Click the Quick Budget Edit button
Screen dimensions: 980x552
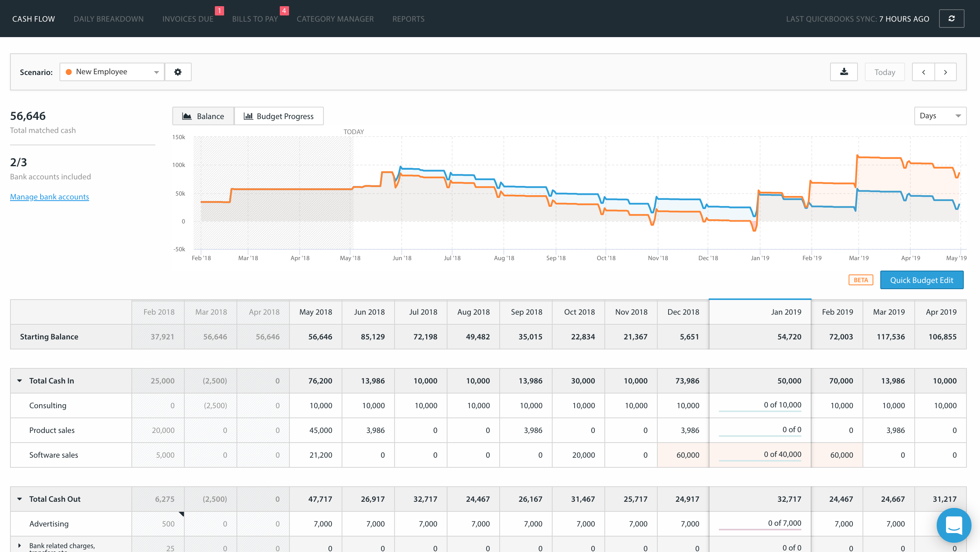[921, 280]
